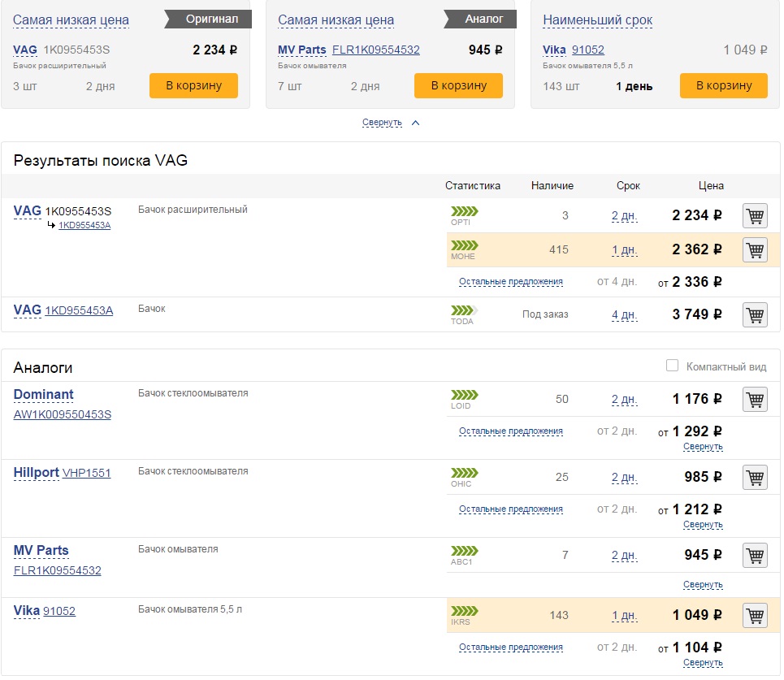This screenshot has width=784, height=680.
Task: Open the 1KD955453A part link in the Бачок row
Action: (79, 310)
